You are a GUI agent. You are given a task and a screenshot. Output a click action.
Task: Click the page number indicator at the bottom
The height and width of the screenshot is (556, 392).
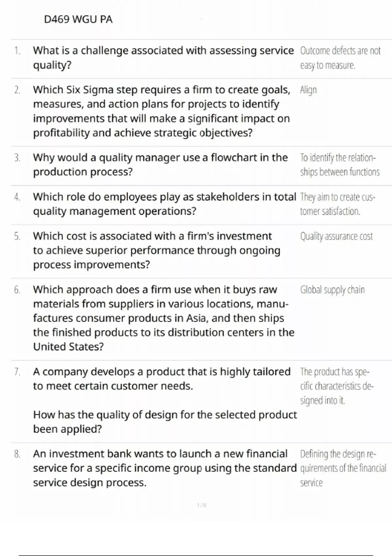coord(202,505)
